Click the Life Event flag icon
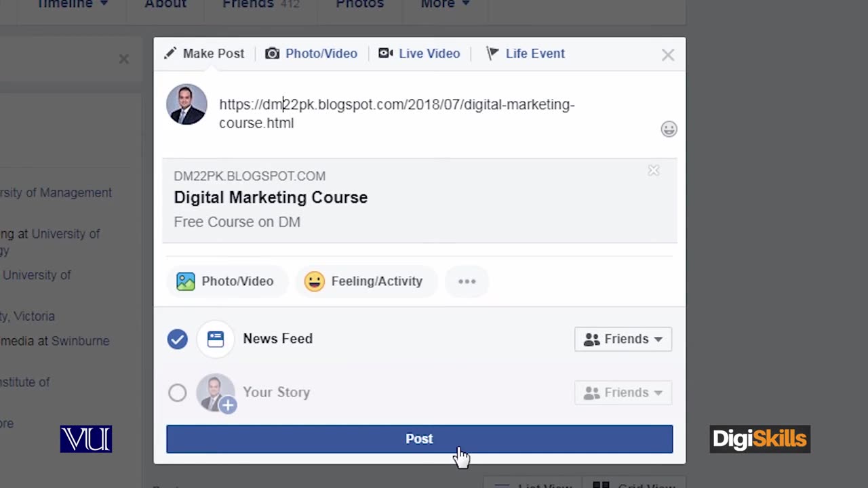This screenshot has height=488, width=868. pyautogui.click(x=493, y=54)
